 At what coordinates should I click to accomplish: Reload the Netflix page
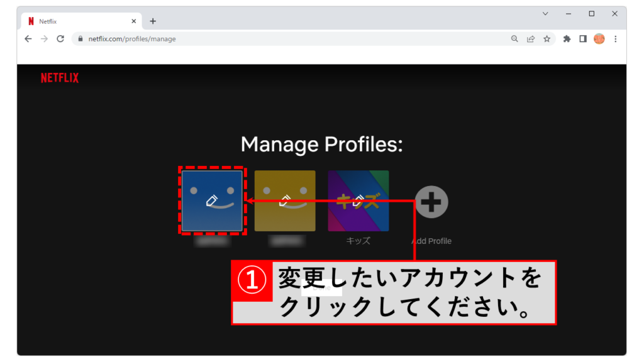[x=60, y=39]
